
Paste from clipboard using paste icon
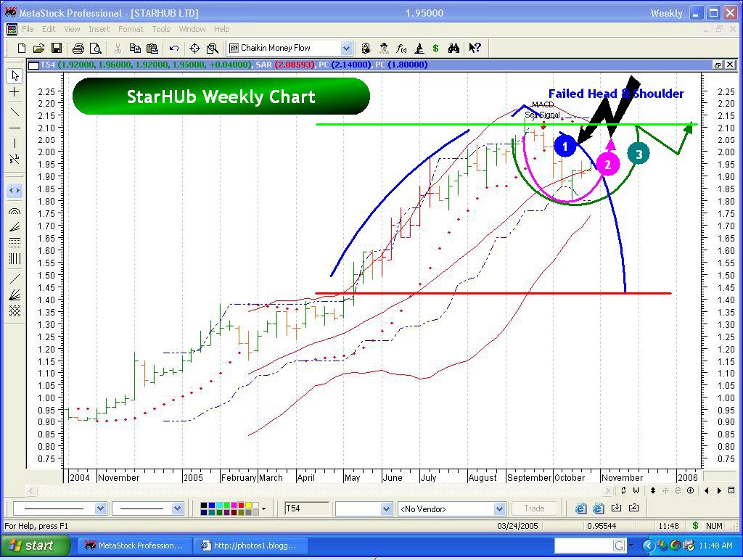click(x=152, y=48)
